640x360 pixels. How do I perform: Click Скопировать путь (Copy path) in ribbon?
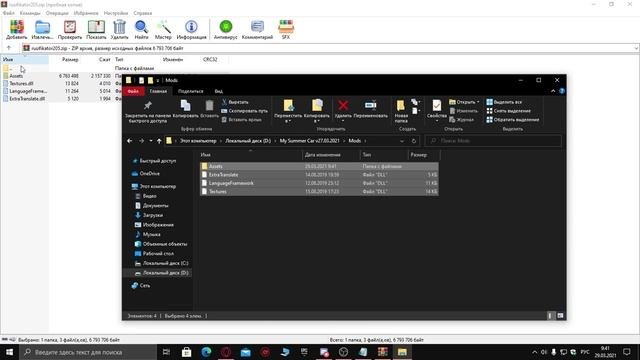(x=244, y=111)
